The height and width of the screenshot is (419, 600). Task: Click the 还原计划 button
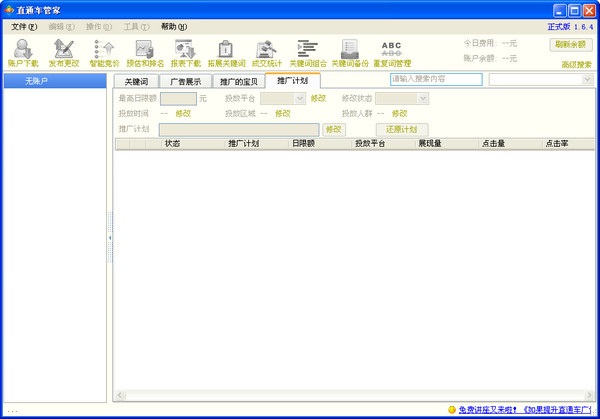pyautogui.click(x=402, y=129)
